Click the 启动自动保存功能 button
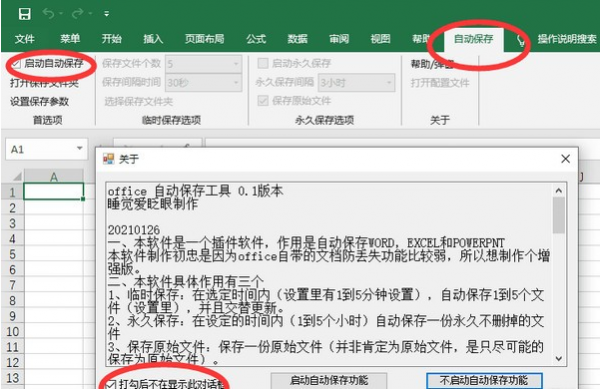This screenshot has width=600, height=389. pos(329,381)
